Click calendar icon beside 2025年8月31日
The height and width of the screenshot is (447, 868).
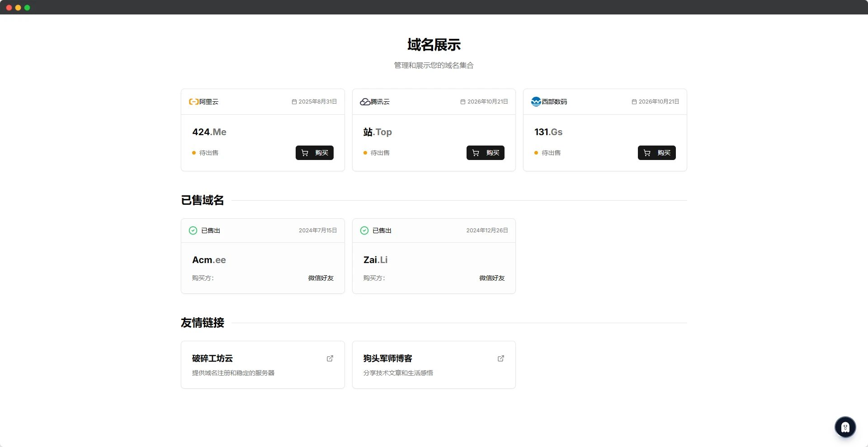coord(294,102)
